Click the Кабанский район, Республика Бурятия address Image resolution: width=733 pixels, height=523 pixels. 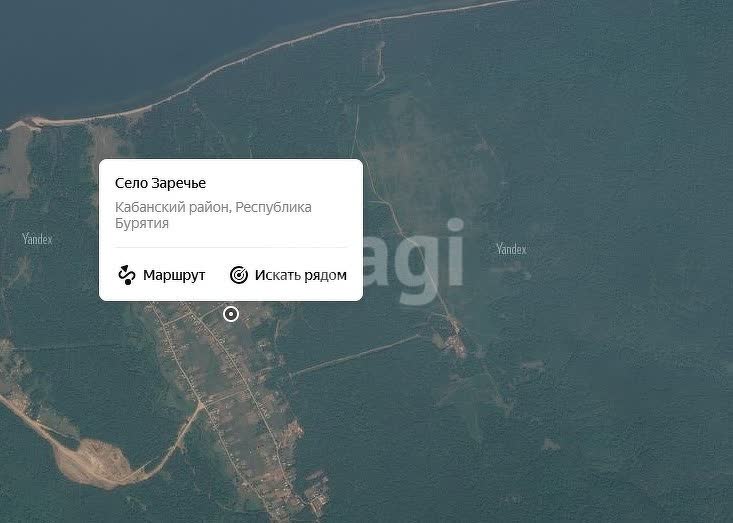click(x=213, y=215)
